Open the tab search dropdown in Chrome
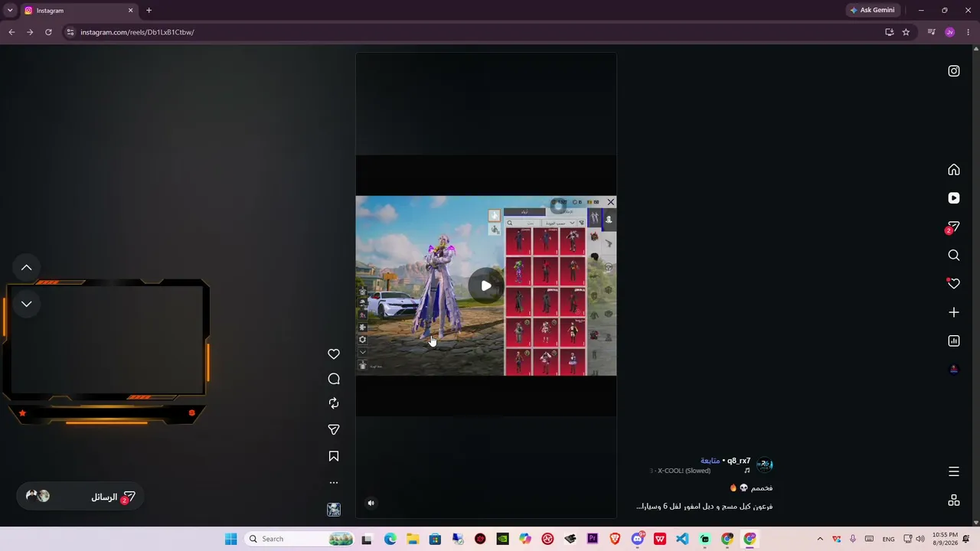This screenshot has height=551, width=980. [9, 11]
